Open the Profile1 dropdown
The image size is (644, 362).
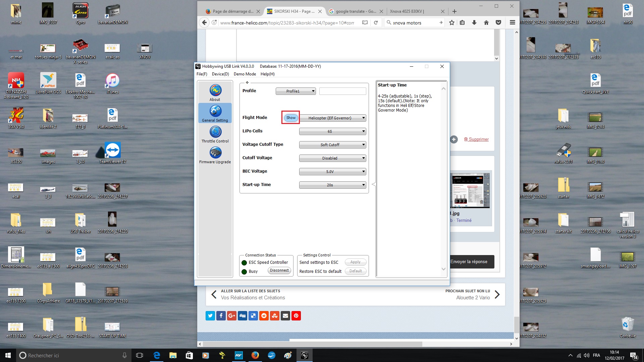[x=296, y=91]
